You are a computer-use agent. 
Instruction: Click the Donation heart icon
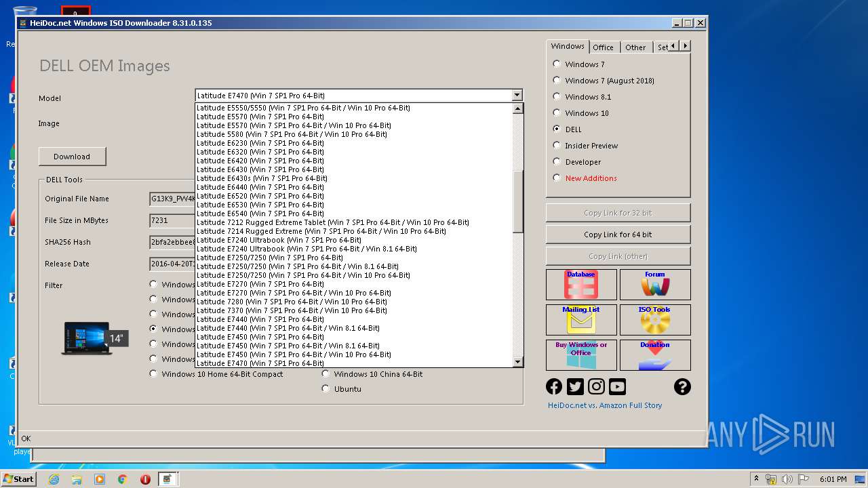[655, 355]
